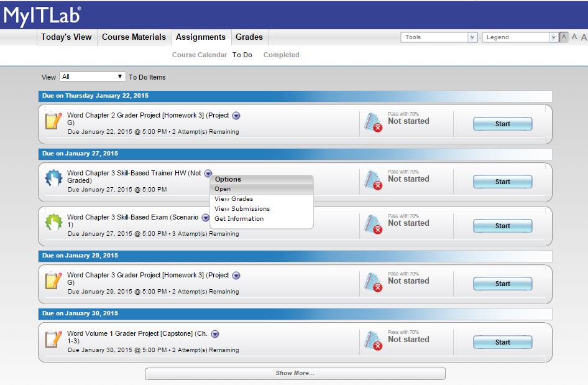Click the Not started status icon for Chapter 2 Grader
Image resolution: width=588 pixels, height=385 pixels.
click(x=374, y=123)
